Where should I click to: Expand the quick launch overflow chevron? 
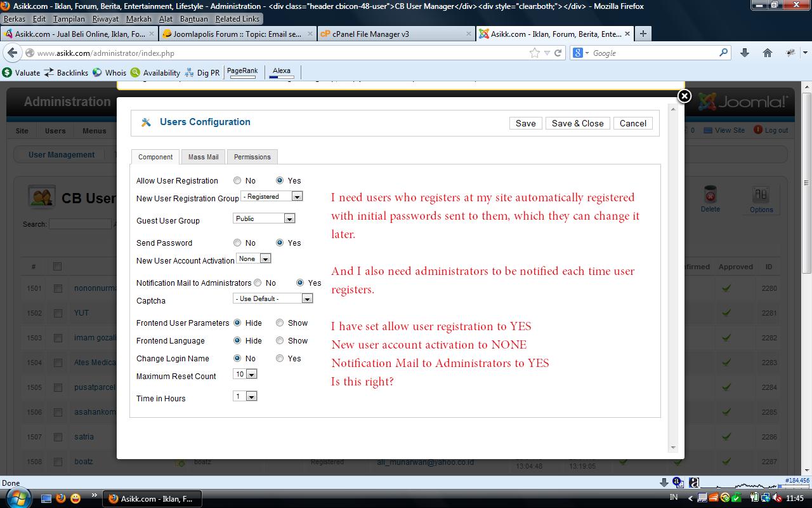(x=95, y=495)
